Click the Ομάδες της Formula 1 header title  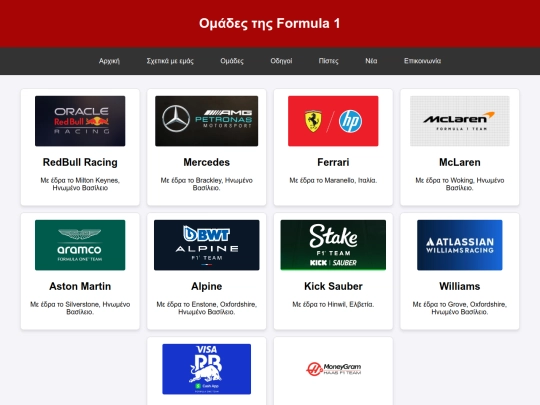tap(270, 23)
